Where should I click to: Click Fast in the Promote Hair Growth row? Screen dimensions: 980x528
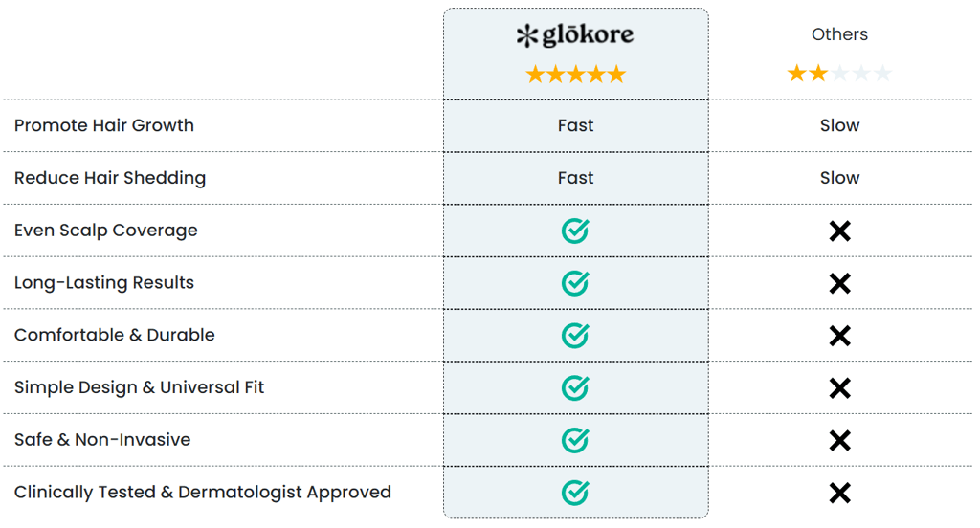click(x=575, y=125)
